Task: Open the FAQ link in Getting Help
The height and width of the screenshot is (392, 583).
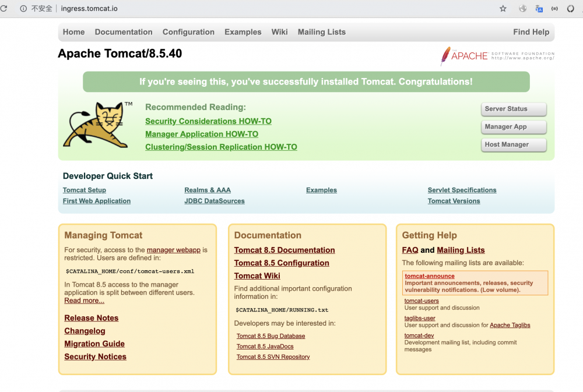Action: click(410, 250)
